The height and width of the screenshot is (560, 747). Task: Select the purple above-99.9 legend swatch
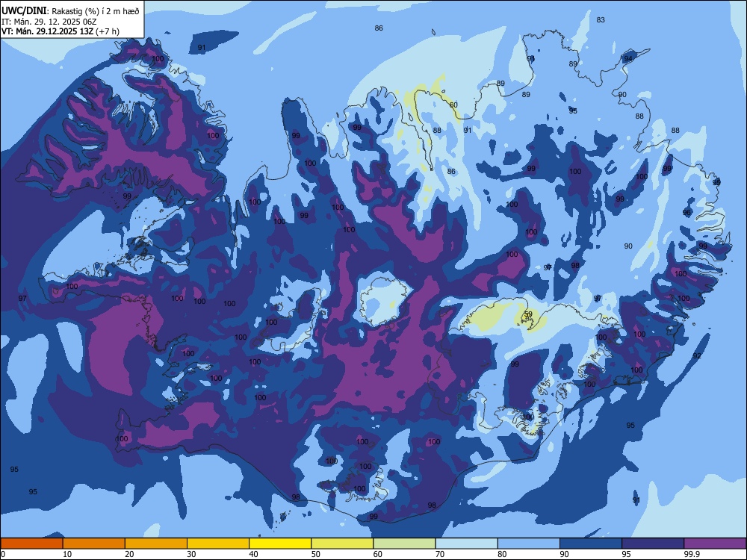tap(715, 544)
